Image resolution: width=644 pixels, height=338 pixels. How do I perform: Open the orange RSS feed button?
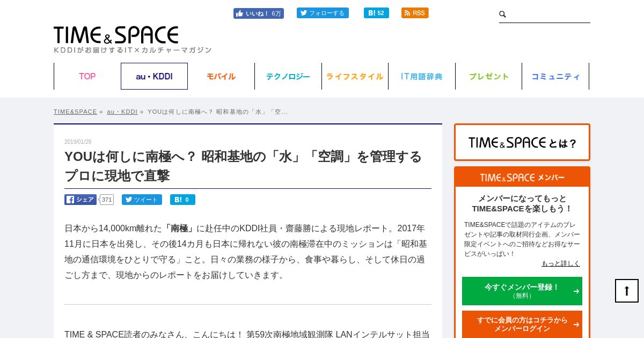pyautogui.click(x=415, y=13)
